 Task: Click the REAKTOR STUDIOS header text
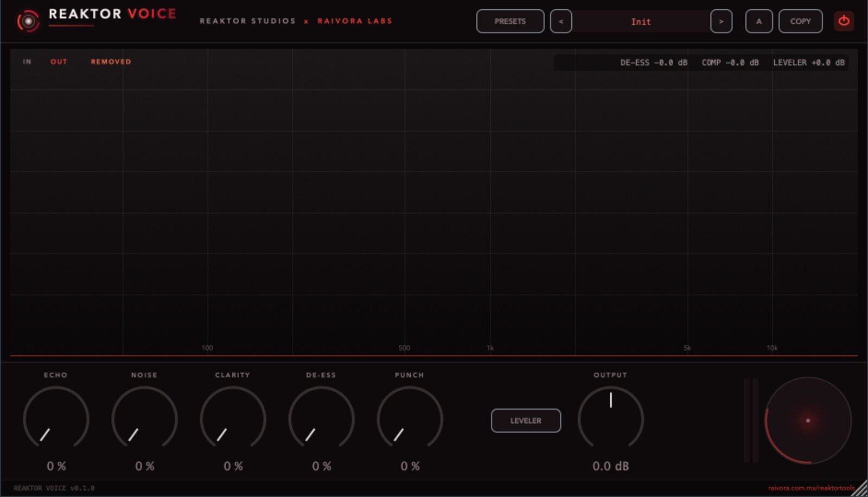(x=248, y=21)
